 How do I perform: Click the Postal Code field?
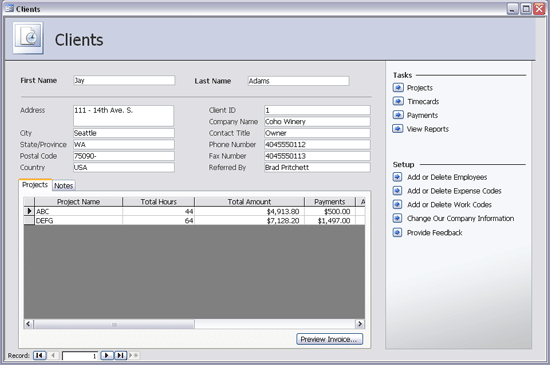124,156
